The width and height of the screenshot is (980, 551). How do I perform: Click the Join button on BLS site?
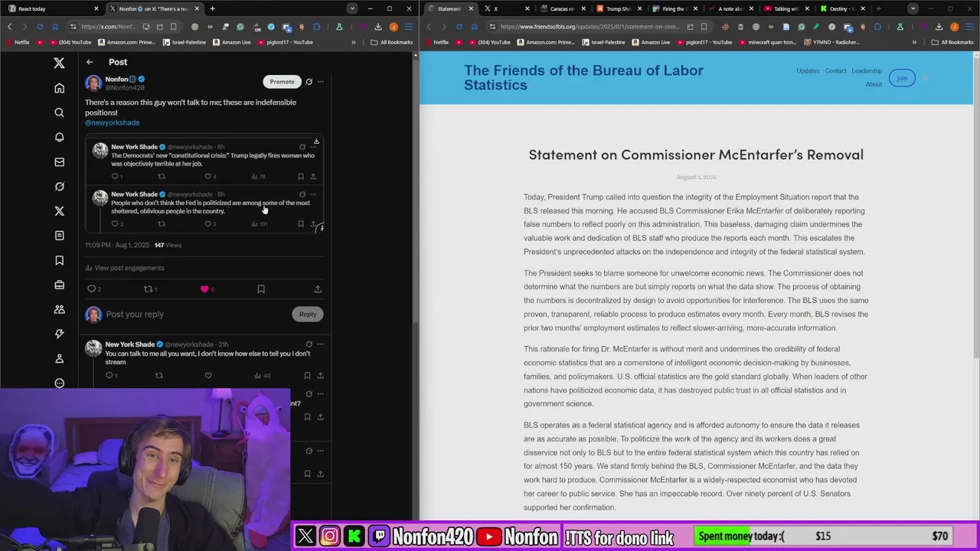(902, 78)
